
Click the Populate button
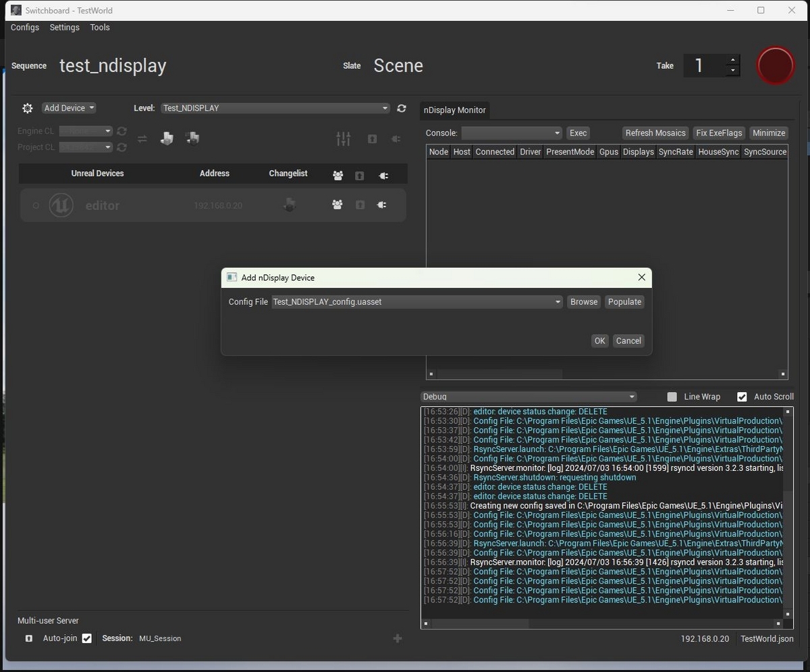[624, 302]
